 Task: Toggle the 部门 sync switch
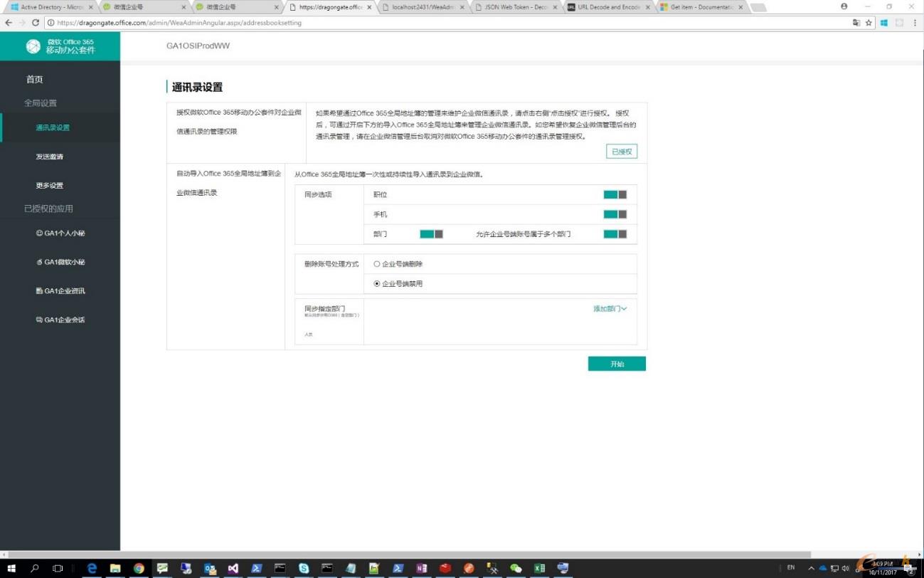pyautogui.click(x=432, y=234)
